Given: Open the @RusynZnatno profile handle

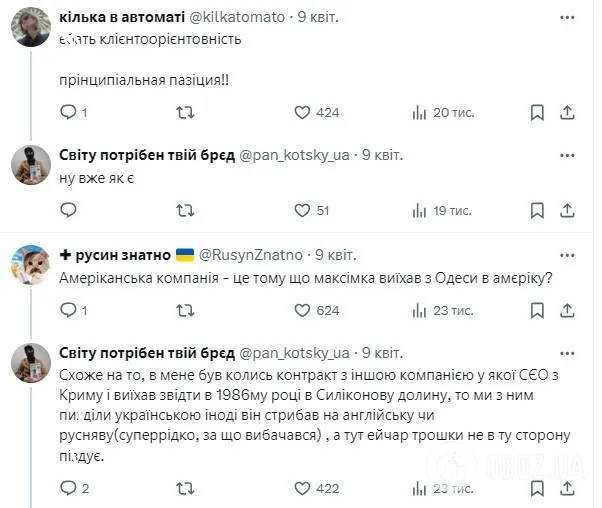Looking at the screenshot, I should click(255, 254).
